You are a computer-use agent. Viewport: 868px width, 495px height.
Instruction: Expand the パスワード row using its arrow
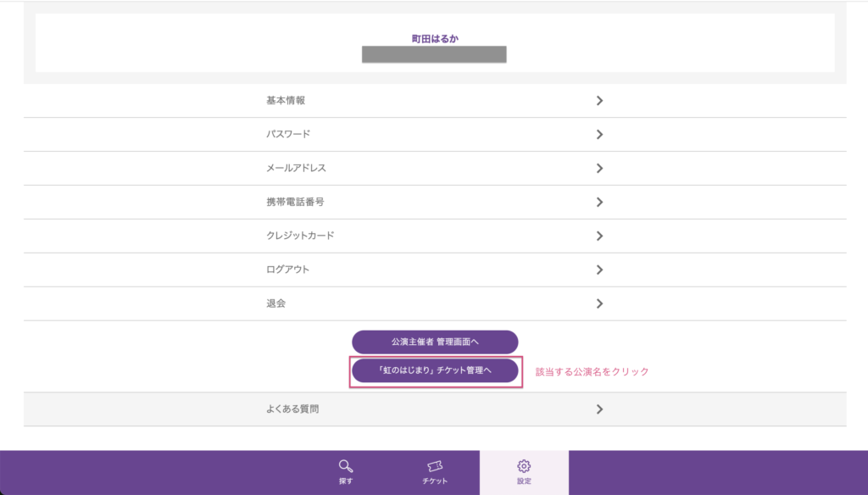point(599,135)
